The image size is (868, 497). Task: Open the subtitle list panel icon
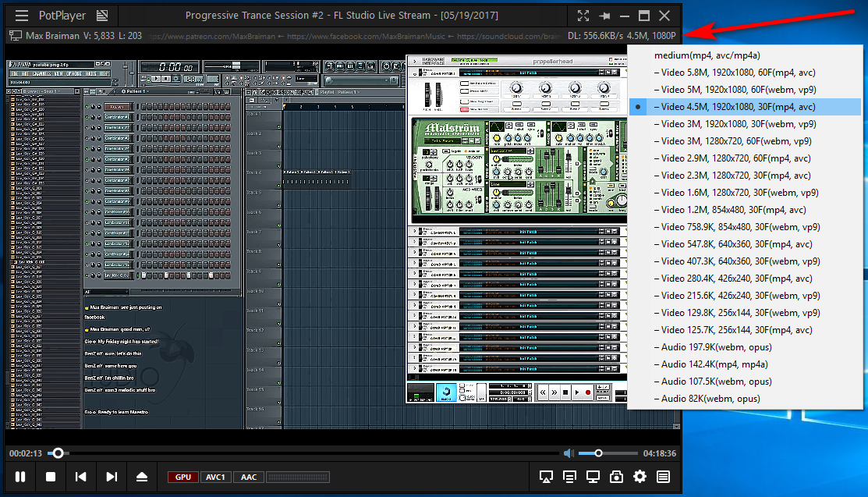click(x=569, y=477)
